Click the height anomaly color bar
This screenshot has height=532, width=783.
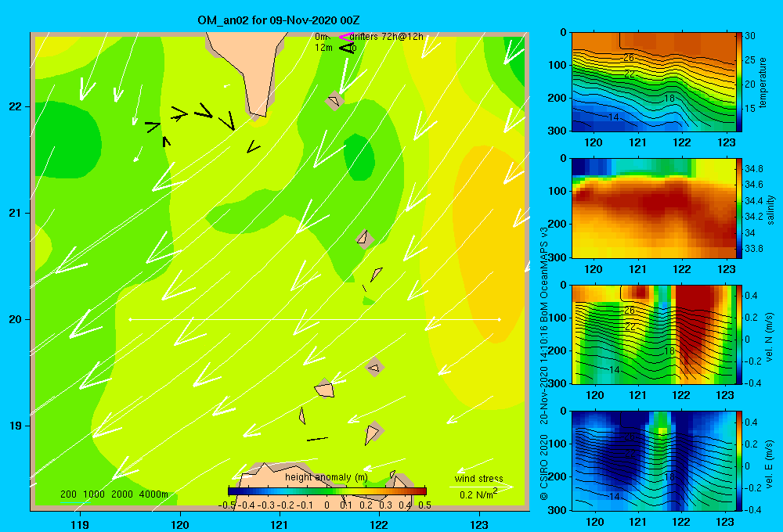(327, 491)
